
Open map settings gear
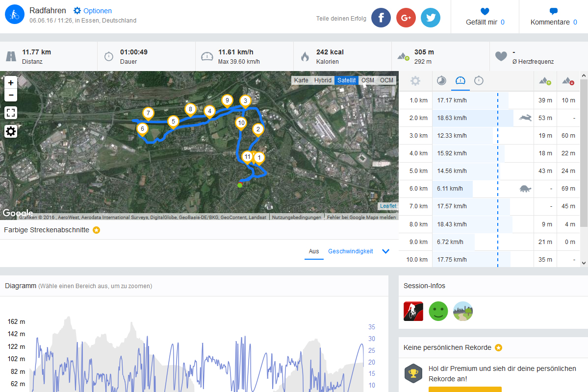[11, 131]
